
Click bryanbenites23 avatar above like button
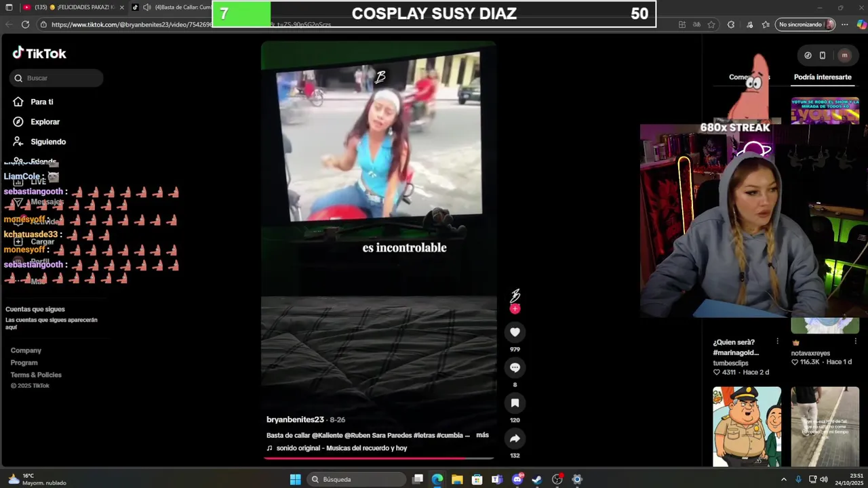(x=515, y=296)
